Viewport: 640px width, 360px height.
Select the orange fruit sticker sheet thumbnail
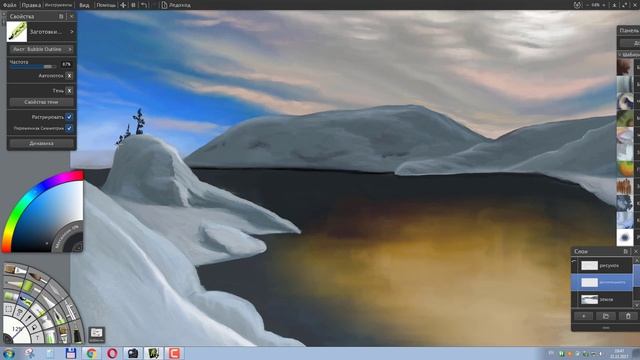point(624,169)
